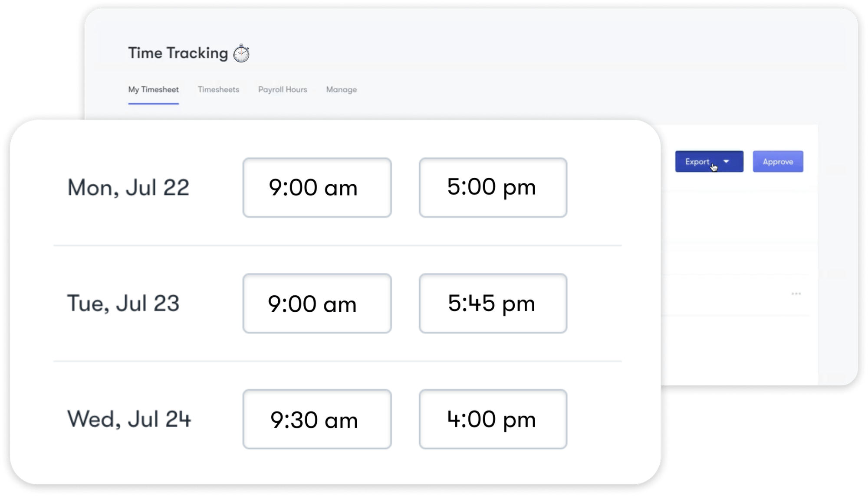868x496 pixels.
Task: Edit Tuesday's 5:45 pm clock-out time
Action: 493,303
